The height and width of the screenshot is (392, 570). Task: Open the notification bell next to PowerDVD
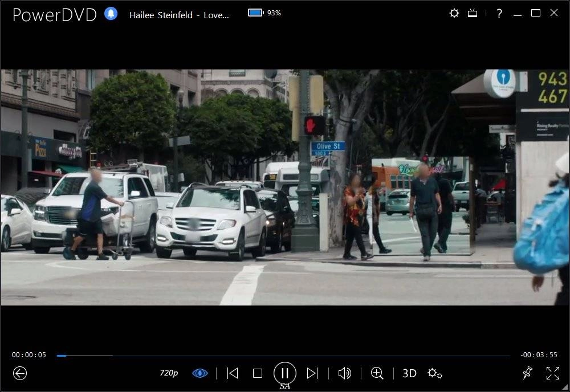111,14
